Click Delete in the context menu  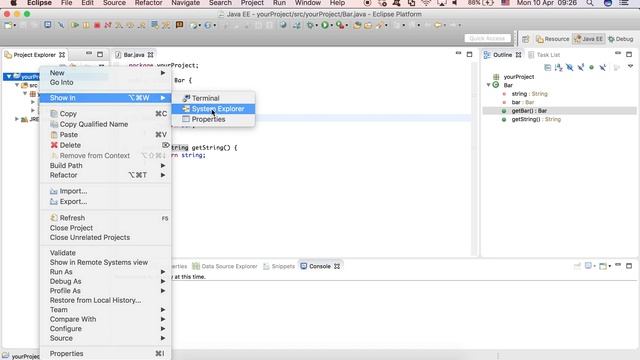click(x=106, y=145)
